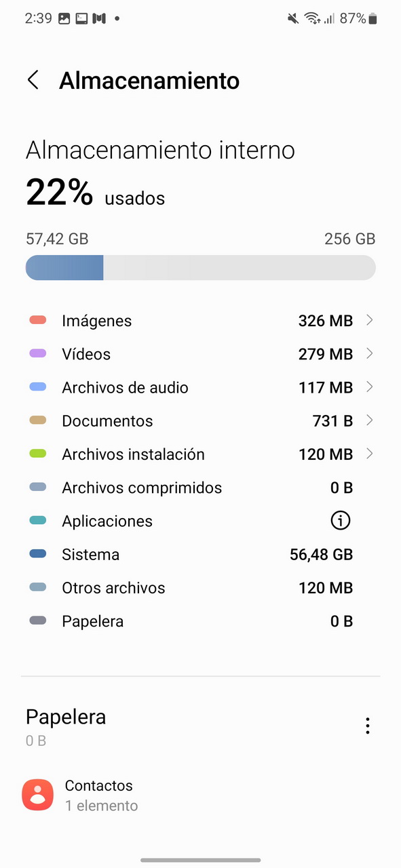This screenshot has width=401, height=868.
Task: Expand Imágenes with its chevron
Action: (x=369, y=320)
